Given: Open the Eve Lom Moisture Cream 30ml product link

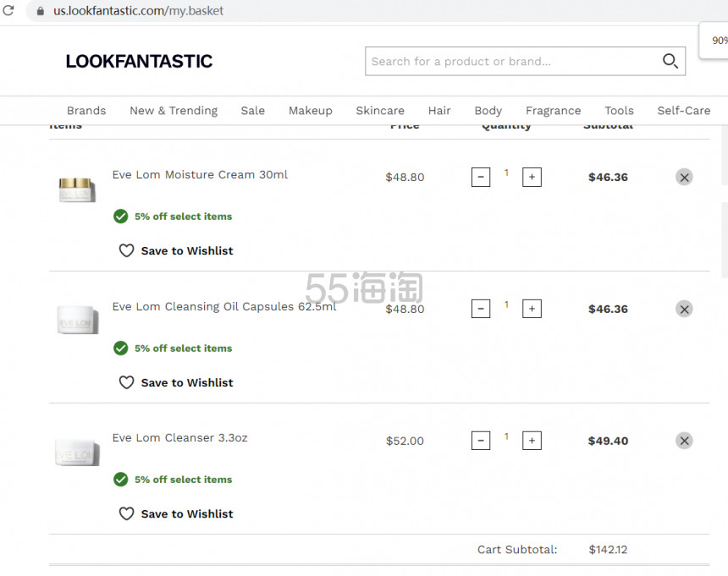Looking at the screenshot, I should pos(200,175).
